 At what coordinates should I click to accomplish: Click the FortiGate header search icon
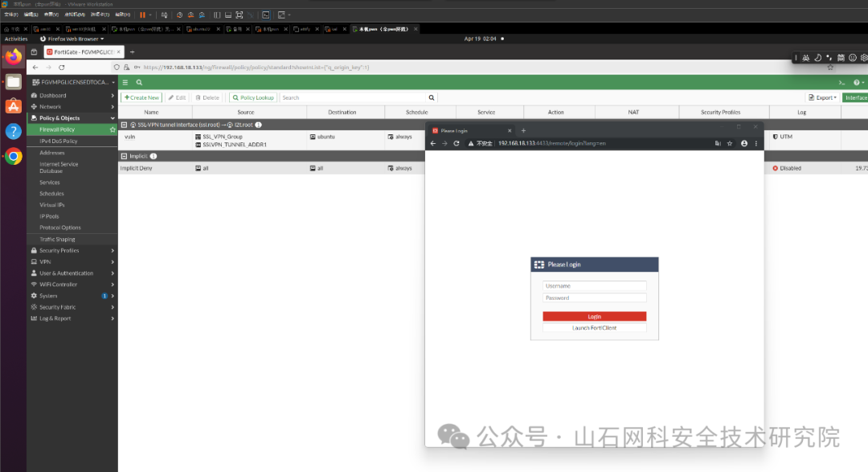point(139,83)
